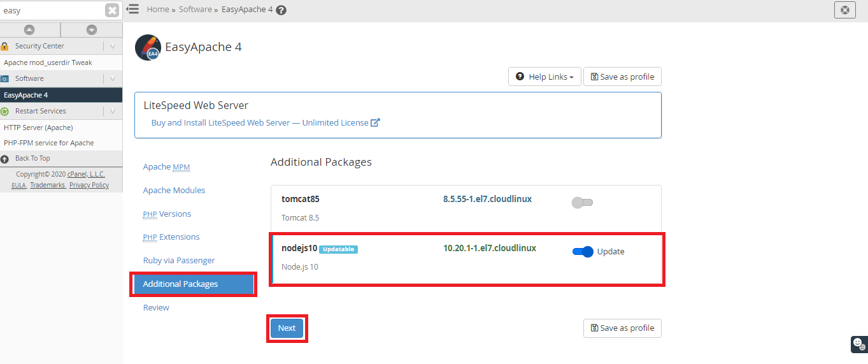The image size is (868, 364).
Task: Open the help question mark beside EasyApache 4 breadcrumb
Action: [x=281, y=10]
